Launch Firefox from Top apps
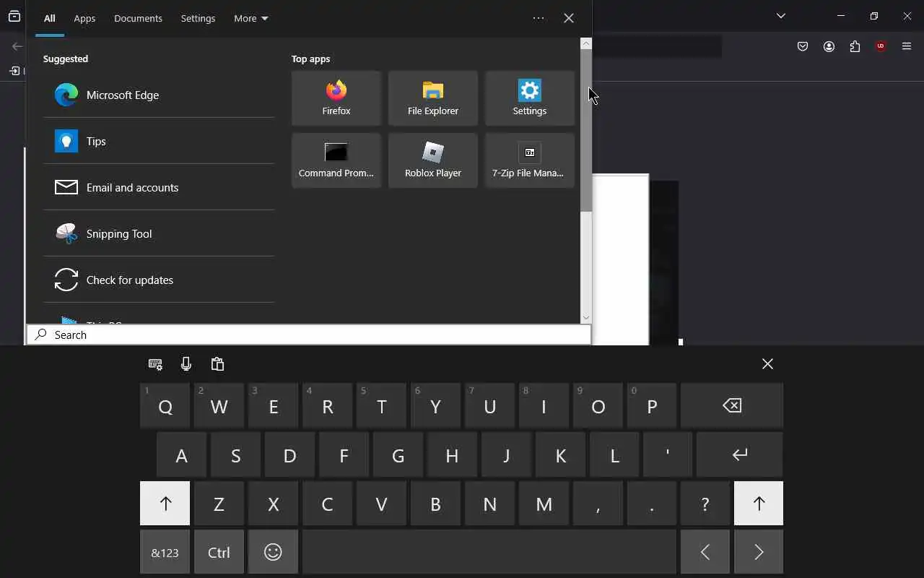 pos(336,98)
